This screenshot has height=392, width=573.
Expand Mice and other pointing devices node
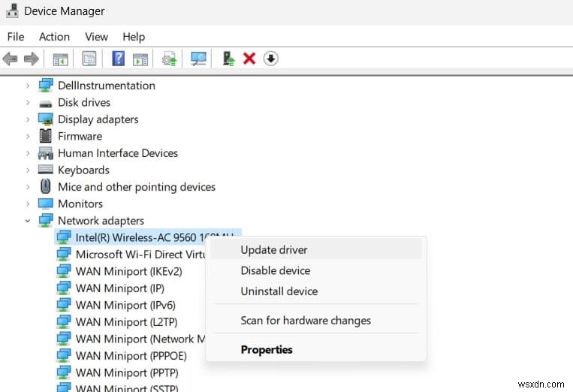[x=28, y=187]
